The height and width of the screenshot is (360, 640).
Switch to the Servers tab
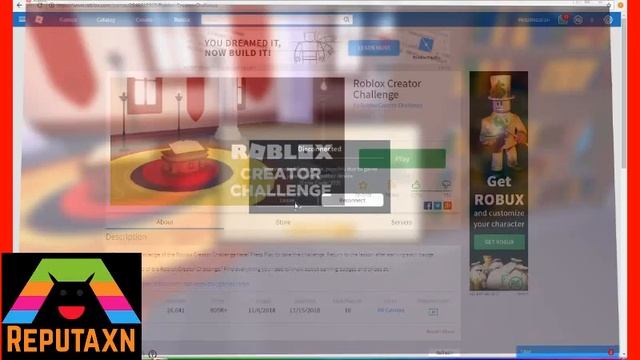click(x=401, y=222)
